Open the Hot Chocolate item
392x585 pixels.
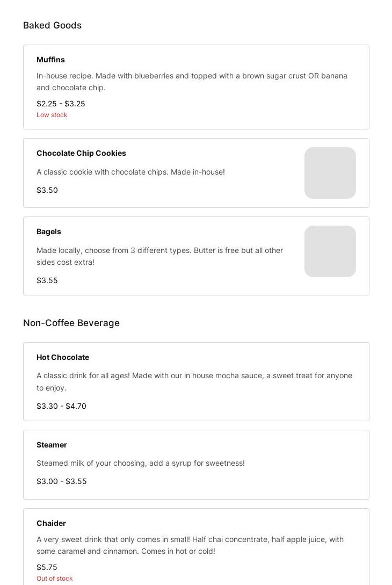click(x=63, y=357)
